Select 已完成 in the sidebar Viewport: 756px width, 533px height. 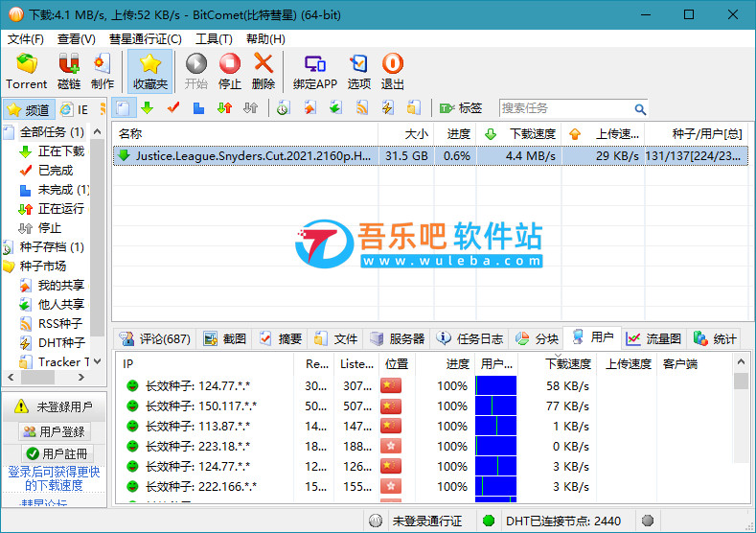click(x=56, y=171)
